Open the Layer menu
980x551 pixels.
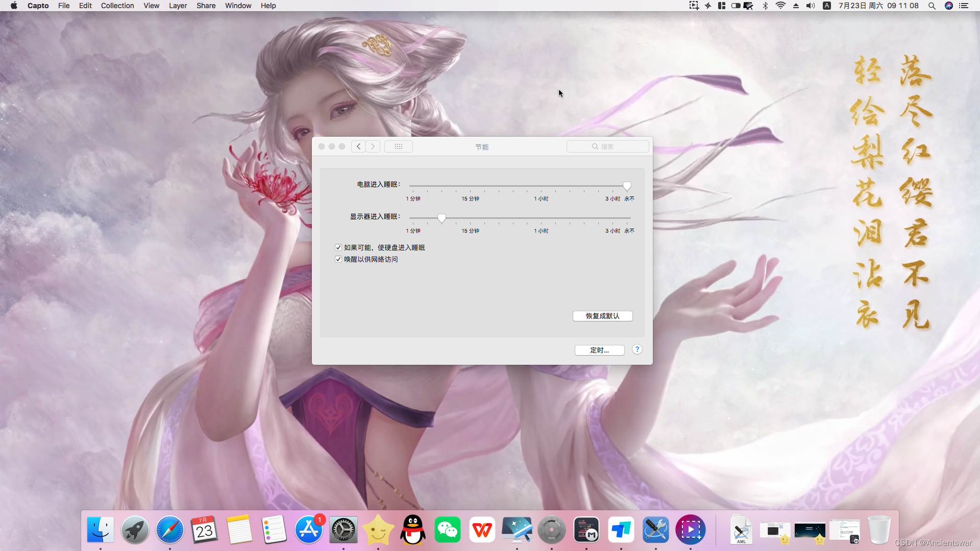pos(178,6)
